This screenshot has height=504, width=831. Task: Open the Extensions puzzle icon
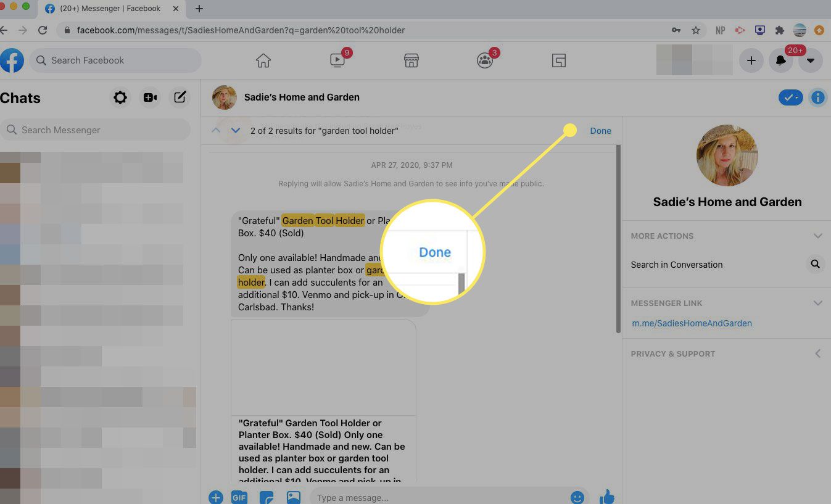pyautogui.click(x=780, y=30)
